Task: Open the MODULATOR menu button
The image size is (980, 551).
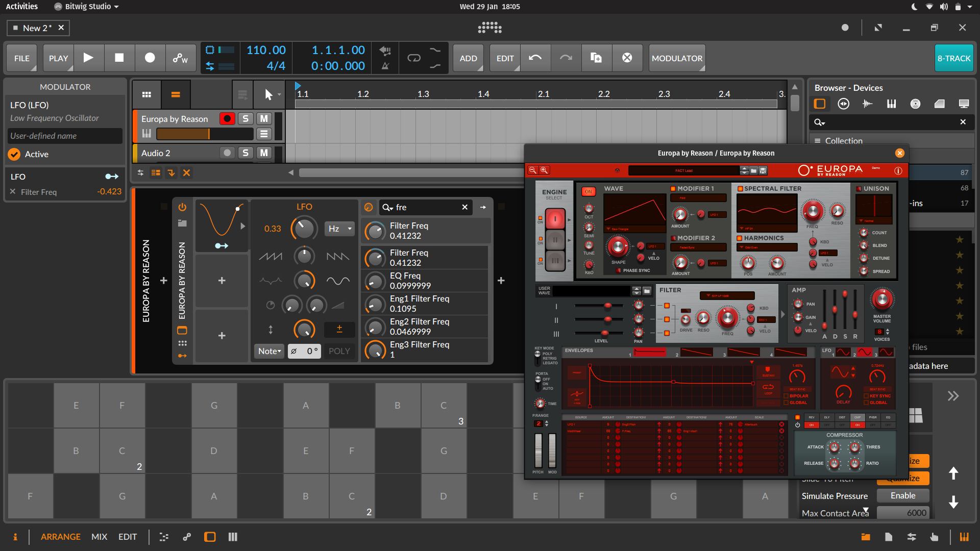Action: tap(677, 58)
